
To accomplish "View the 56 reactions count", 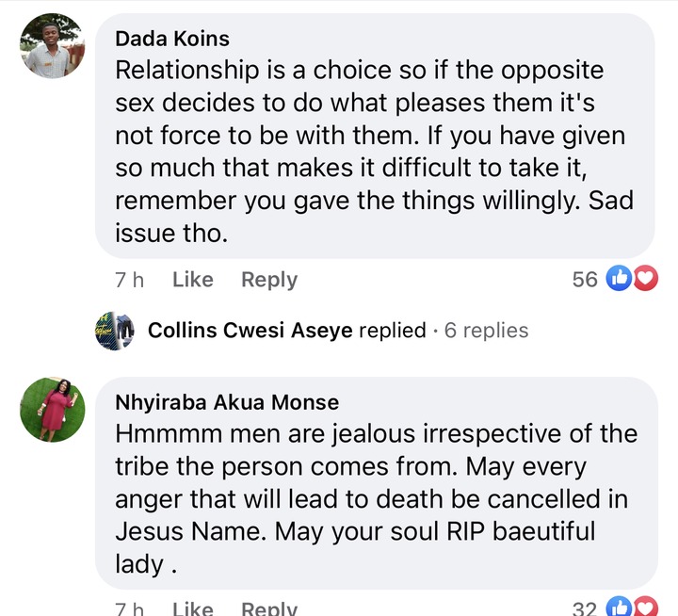I will [585, 280].
